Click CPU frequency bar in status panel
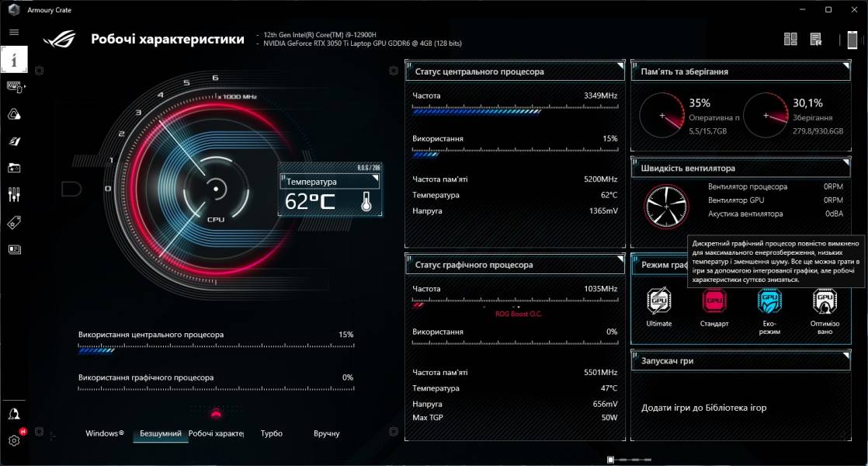This screenshot has width=868, height=466. click(515, 111)
